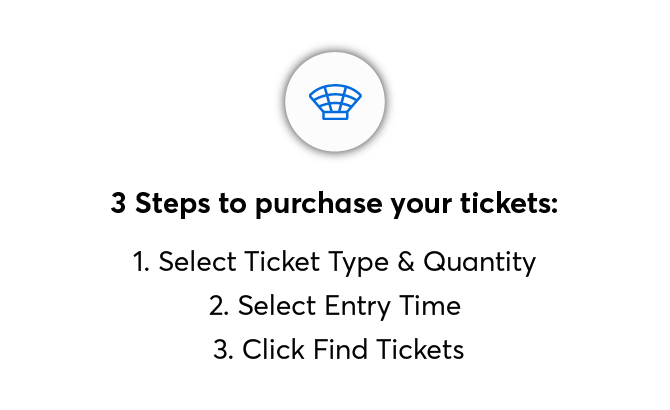Click the 'Click Find Tickets' step text
This screenshot has width=670, height=410.
338,350
